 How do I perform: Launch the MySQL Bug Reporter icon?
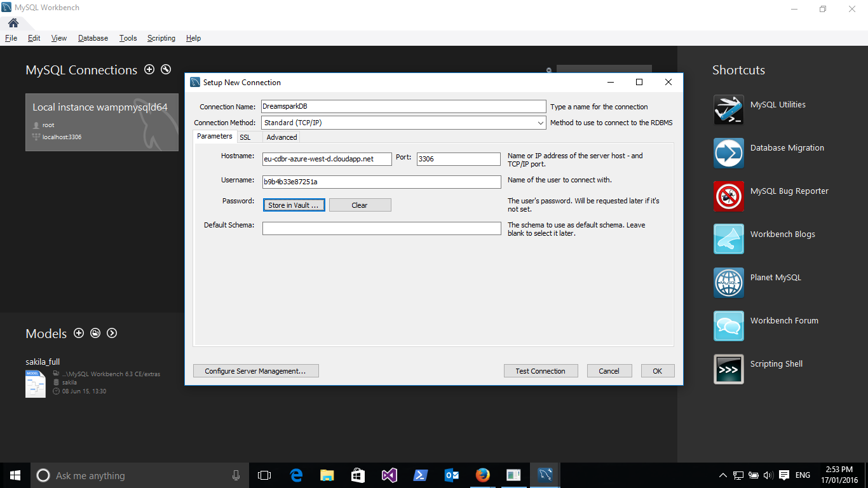pyautogui.click(x=728, y=196)
